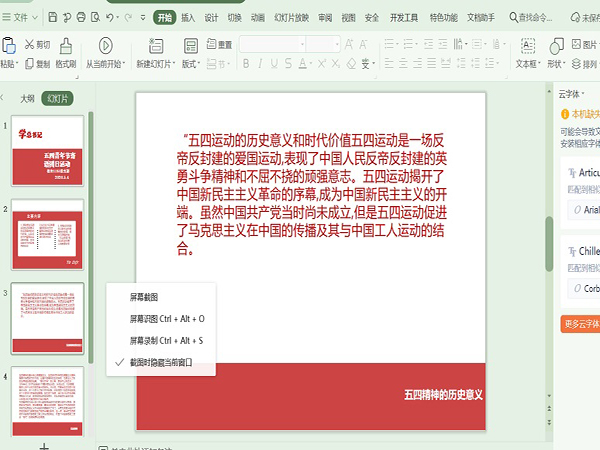Select the 格式刷 format painter
This screenshot has height=450, width=600.
[66, 53]
